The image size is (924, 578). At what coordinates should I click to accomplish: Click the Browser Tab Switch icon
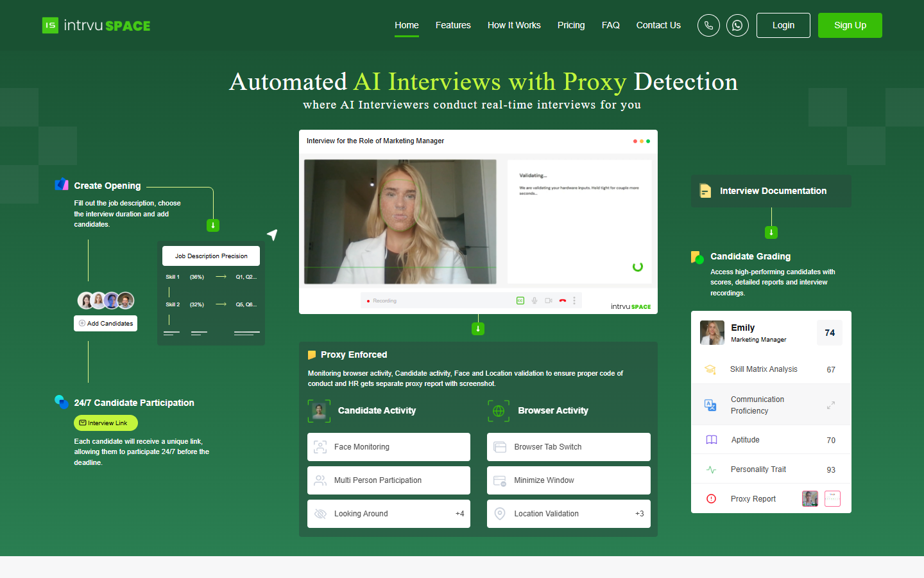pyautogui.click(x=500, y=447)
